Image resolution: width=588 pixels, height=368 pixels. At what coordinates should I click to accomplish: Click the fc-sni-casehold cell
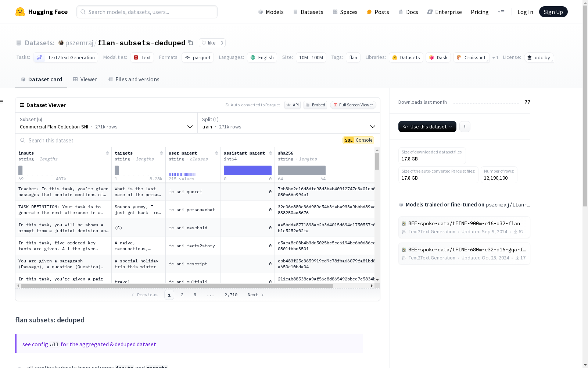(193, 228)
